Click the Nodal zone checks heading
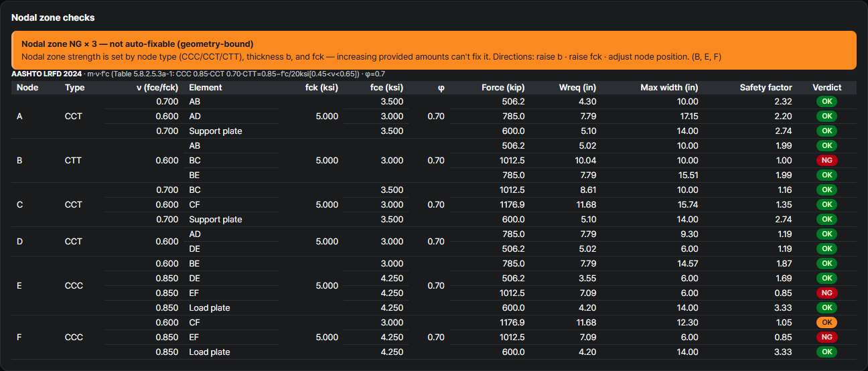Image resolution: width=868 pixels, height=371 pixels. coord(53,17)
